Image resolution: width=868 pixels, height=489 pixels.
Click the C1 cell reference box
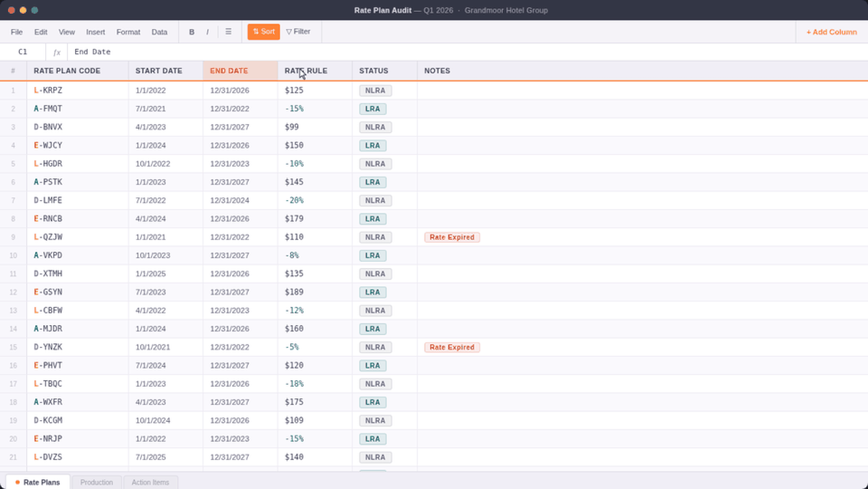click(x=23, y=52)
